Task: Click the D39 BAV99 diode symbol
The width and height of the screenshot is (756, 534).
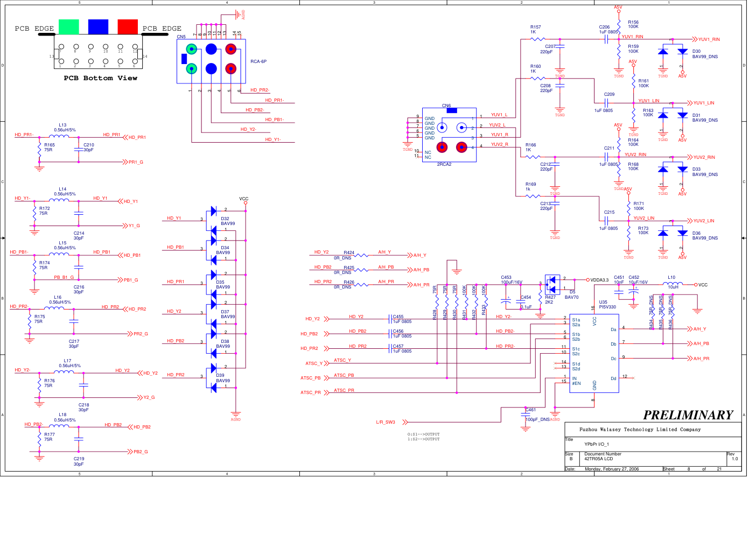Action: click(x=214, y=377)
